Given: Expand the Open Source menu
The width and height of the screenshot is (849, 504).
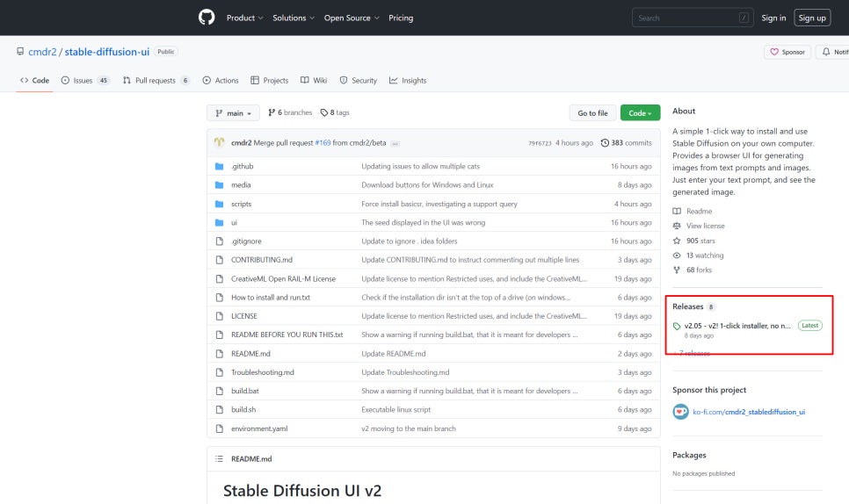Looking at the screenshot, I should pos(352,18).
